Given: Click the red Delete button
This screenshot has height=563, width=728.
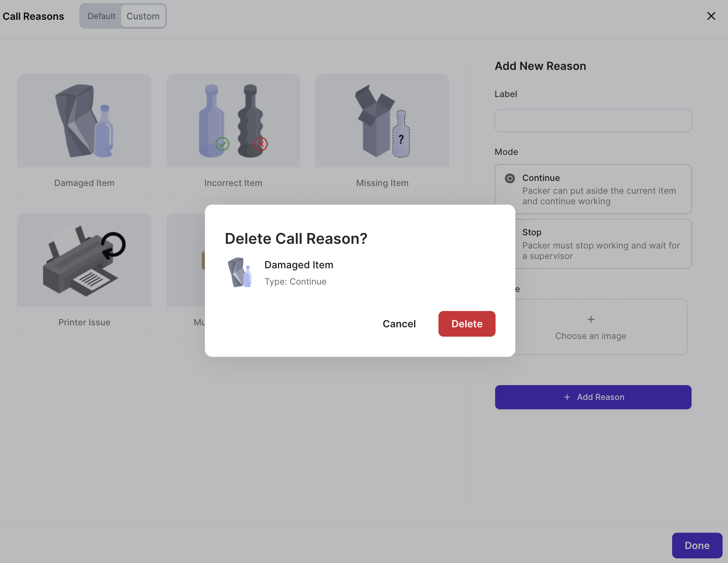Looking at the screenshot, I should pos(467,324).
